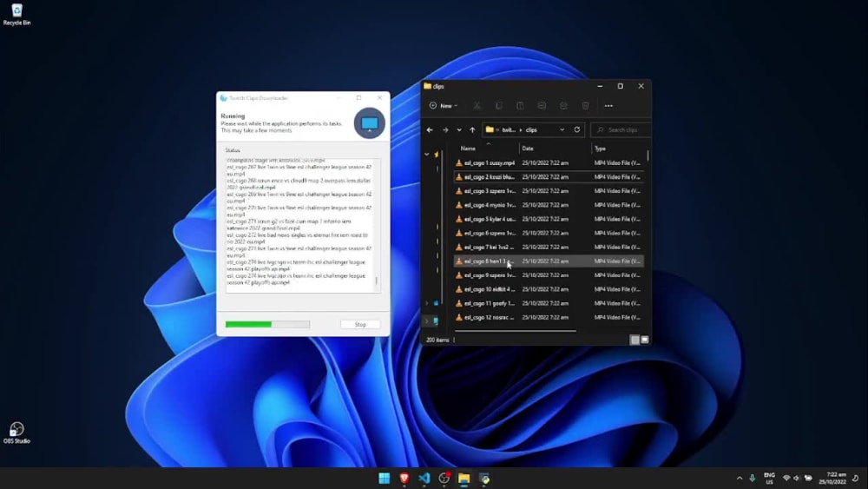Click the horizontal scrollbar in clips file list
This screenshot has width=868, height=489.
point(516,331)
